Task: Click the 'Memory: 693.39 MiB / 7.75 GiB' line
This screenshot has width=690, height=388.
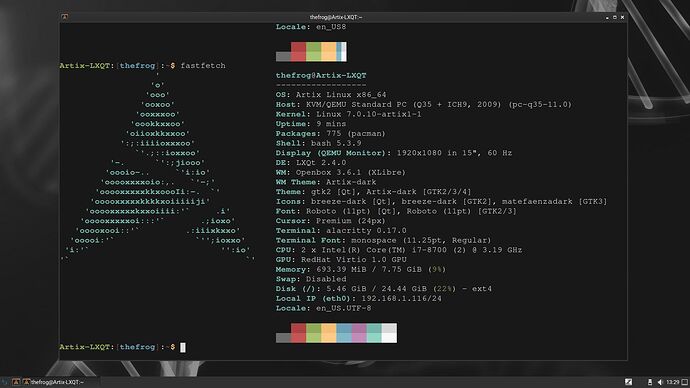Action: (x=361, y=269)
